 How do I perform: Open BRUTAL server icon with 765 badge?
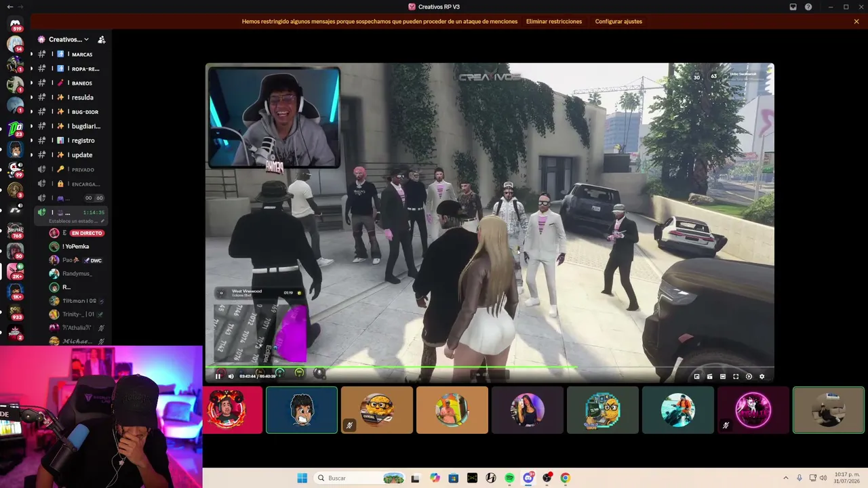point(15,231)
